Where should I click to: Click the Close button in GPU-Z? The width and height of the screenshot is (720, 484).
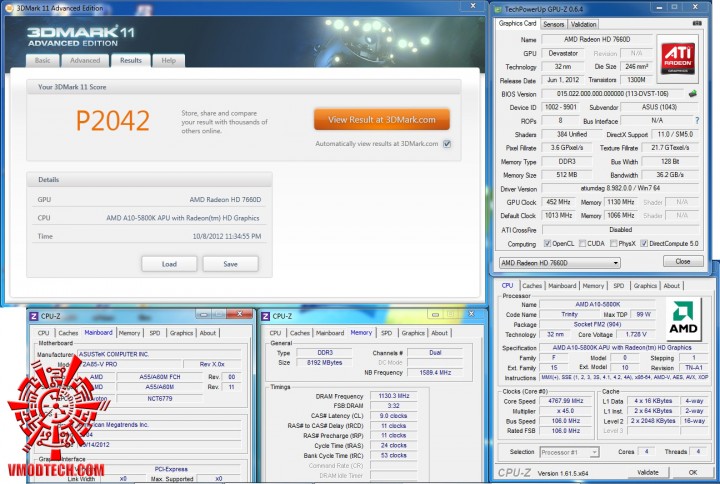coord(683,261)
